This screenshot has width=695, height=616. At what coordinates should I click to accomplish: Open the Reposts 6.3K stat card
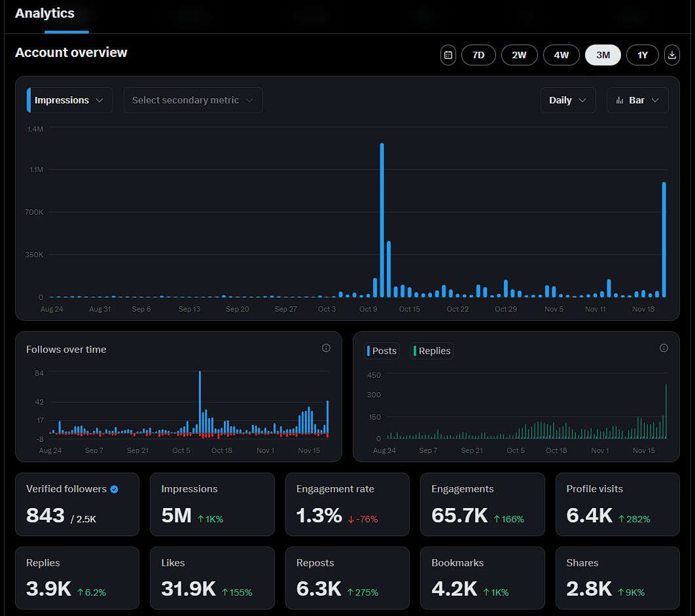(347, 578)
